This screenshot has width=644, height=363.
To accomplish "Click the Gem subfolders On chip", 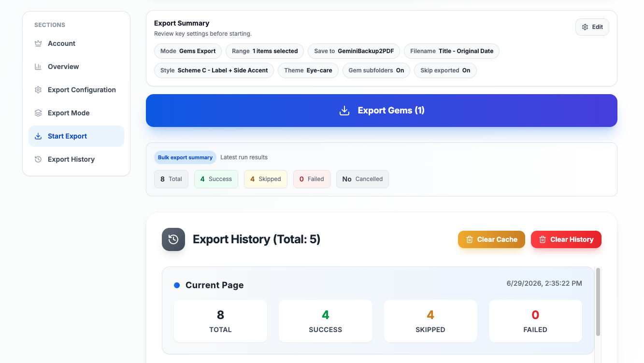I will (376, 70).
